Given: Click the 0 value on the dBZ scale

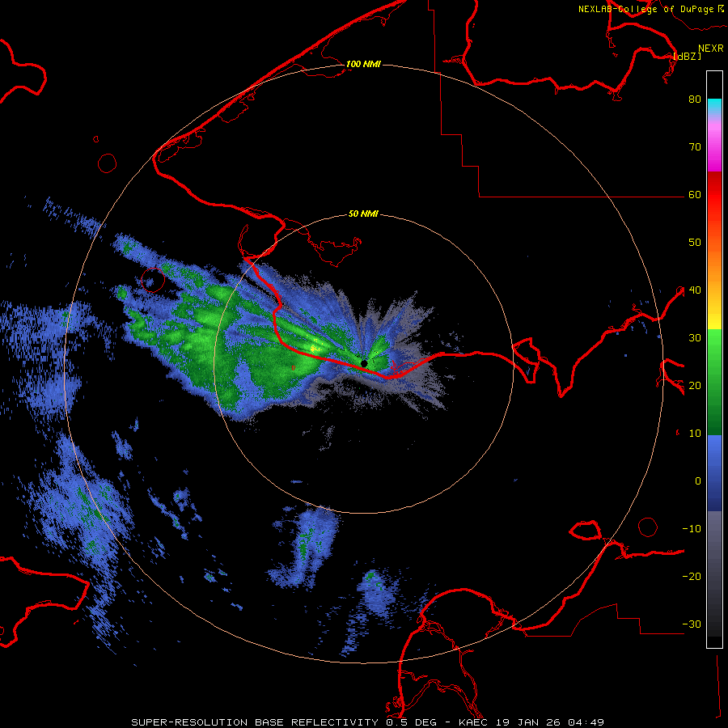Looking at the screenshot, I should tap(698, 481).
